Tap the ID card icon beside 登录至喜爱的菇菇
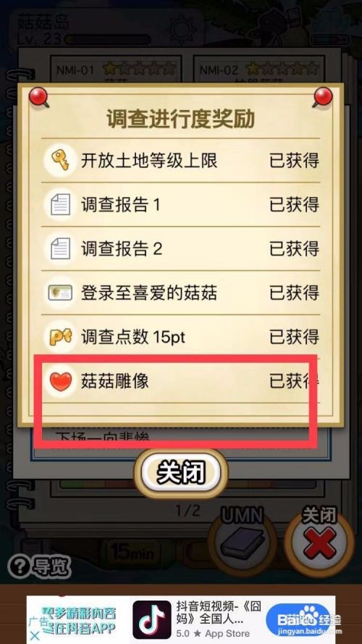362x644 pixels. tap(60, 293)
